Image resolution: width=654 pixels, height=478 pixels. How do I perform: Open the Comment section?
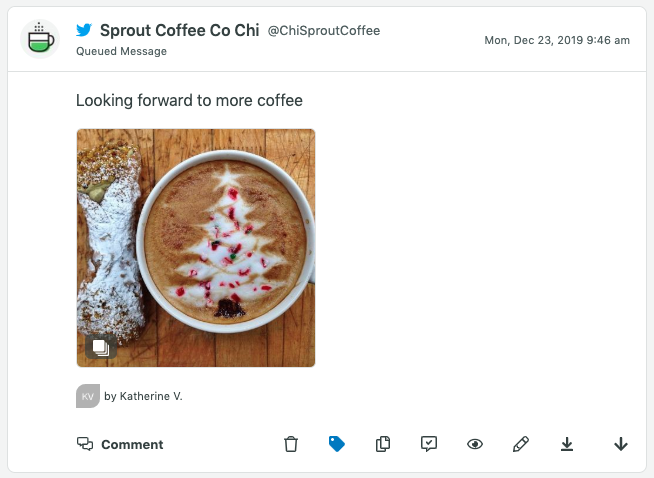point(120,444)
